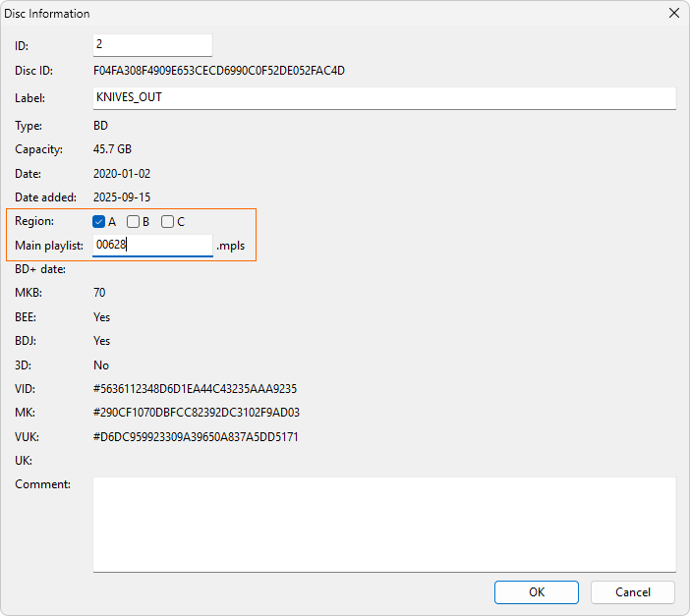Enable the Region B checkbox
This screenshot has width=690, height=616.
133,222
